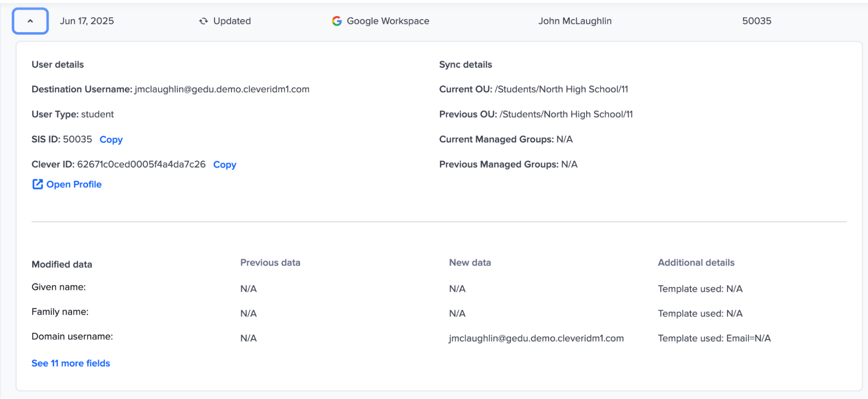Expand hidden fields via See 11 more fields
This screenshot has width=868, height=399.
(x=70, y=363)
